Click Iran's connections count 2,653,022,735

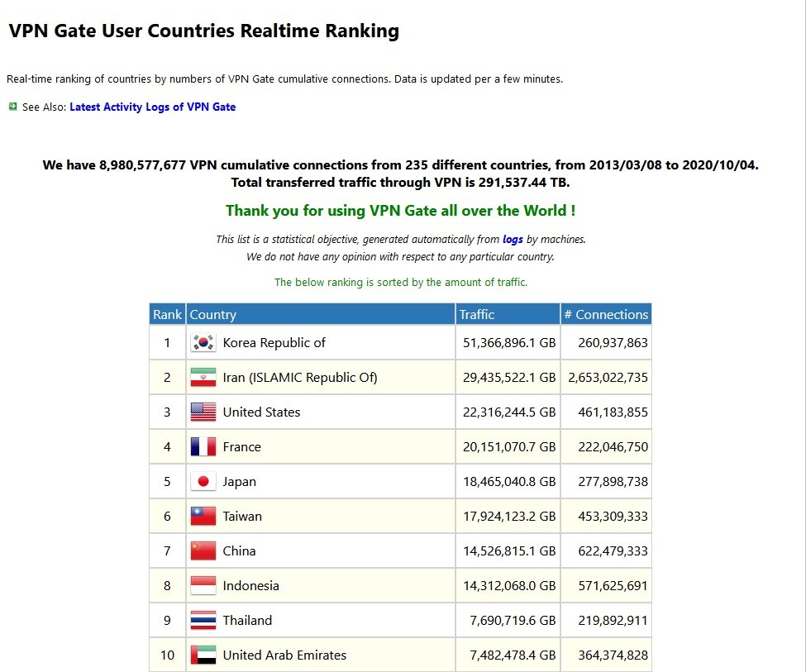pos(608,378)
